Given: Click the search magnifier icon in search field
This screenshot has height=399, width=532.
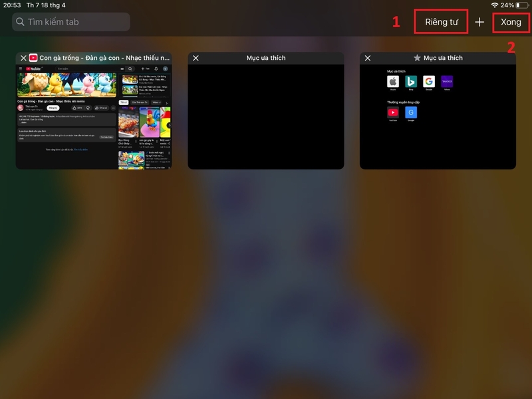Looking at the screenshot, I should pos(20,22).
